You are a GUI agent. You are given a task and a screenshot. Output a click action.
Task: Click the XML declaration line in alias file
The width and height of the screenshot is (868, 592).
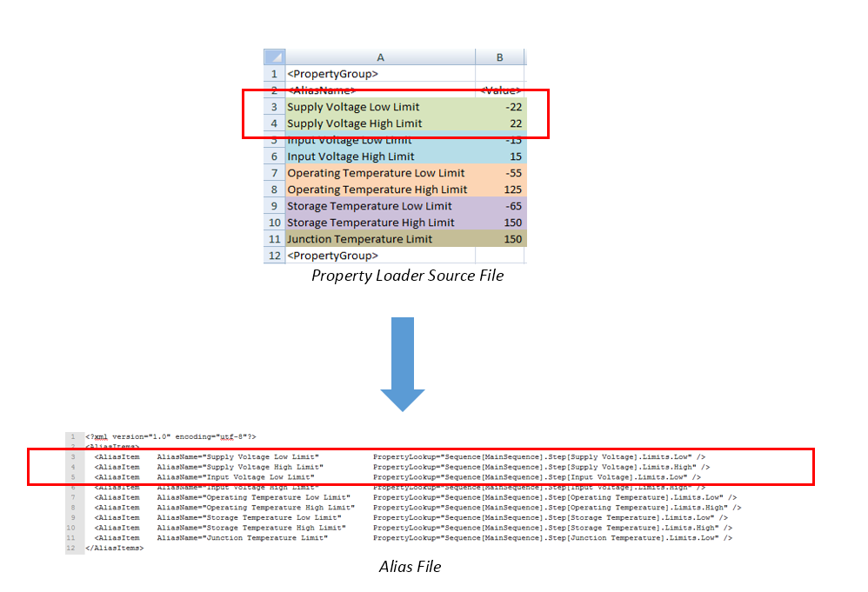point(170,436)
